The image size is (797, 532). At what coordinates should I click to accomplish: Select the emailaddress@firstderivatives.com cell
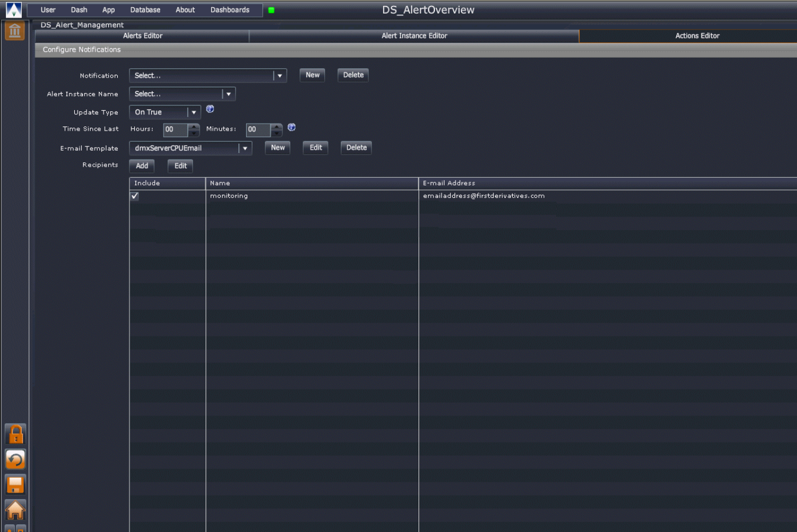[x=608, y=196]
